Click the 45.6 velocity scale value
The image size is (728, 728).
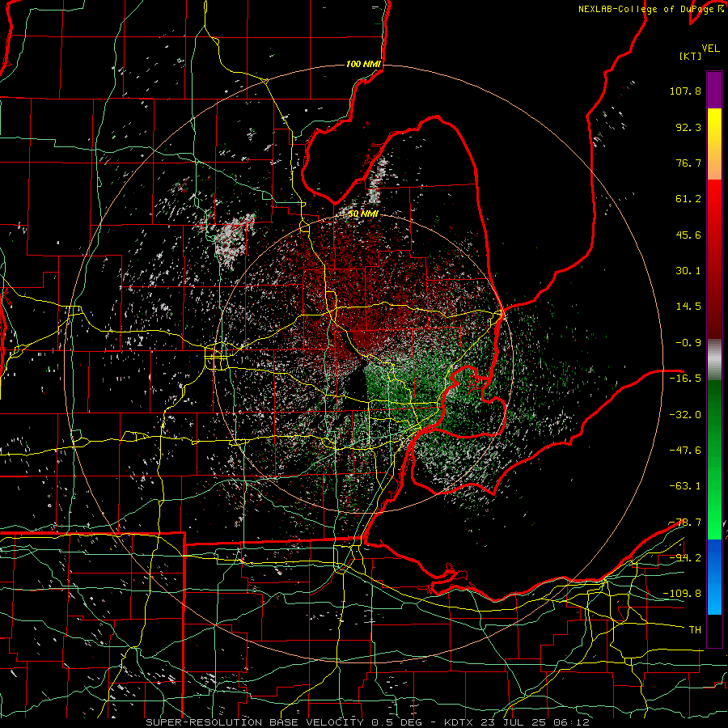[688, 235]
